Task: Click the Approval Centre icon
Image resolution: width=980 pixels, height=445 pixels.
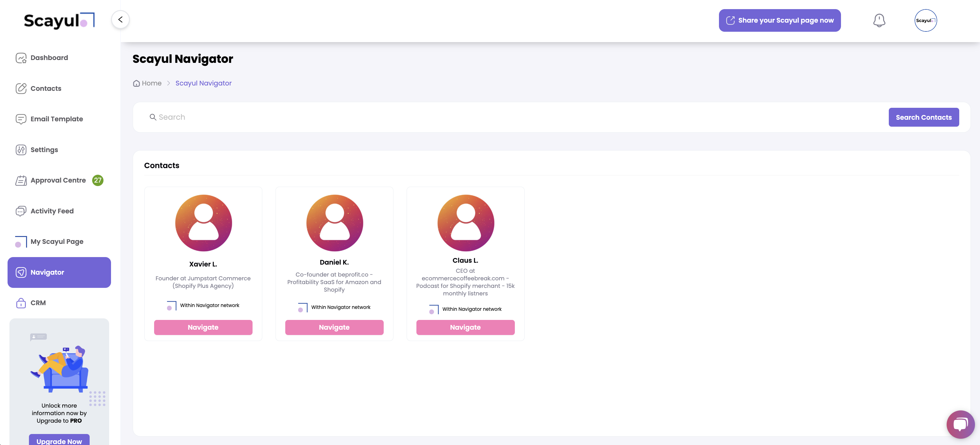Action: point(21,180)
